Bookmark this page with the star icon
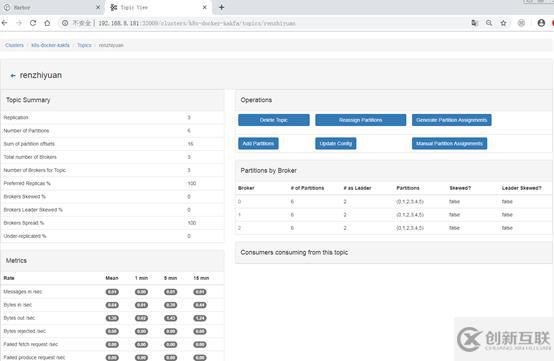The height and width of the screenshot is (361, 554). (x=503, y=23)
